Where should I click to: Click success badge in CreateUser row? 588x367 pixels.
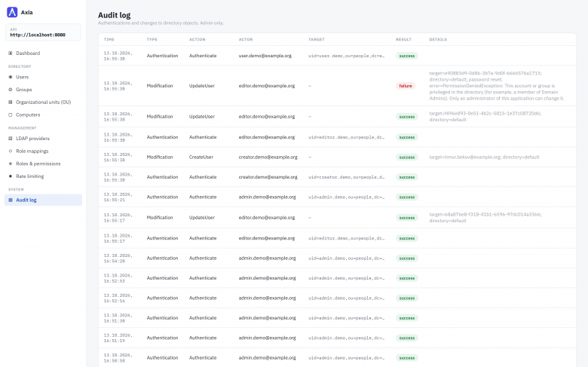coord(407,158)
